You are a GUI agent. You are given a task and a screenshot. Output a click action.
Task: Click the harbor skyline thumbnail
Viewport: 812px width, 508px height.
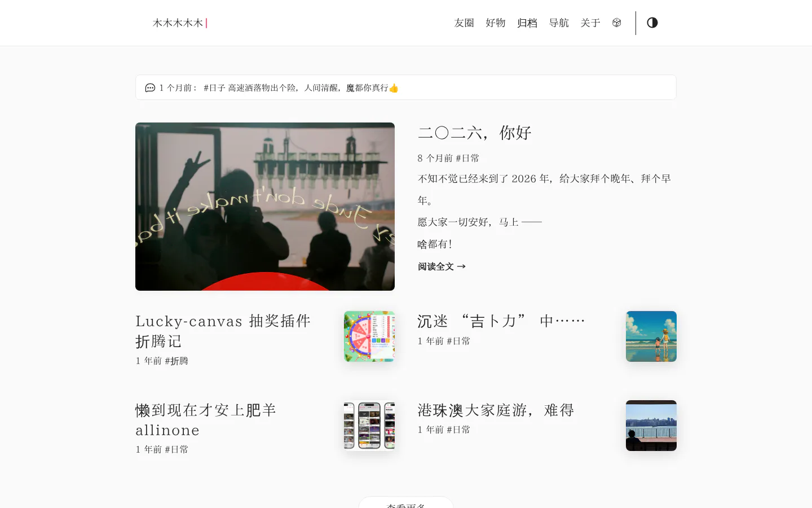(x=651, y=426)
